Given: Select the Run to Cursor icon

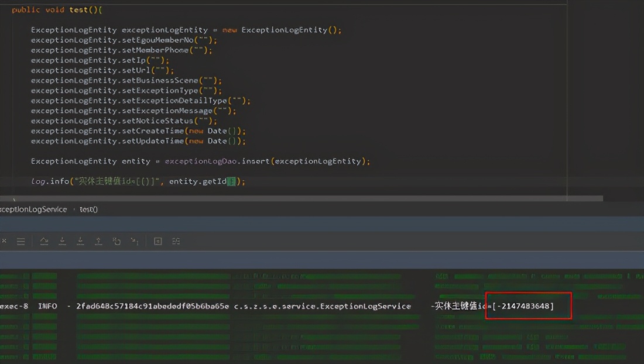Looking at the screenshot, I should (135, 241).
